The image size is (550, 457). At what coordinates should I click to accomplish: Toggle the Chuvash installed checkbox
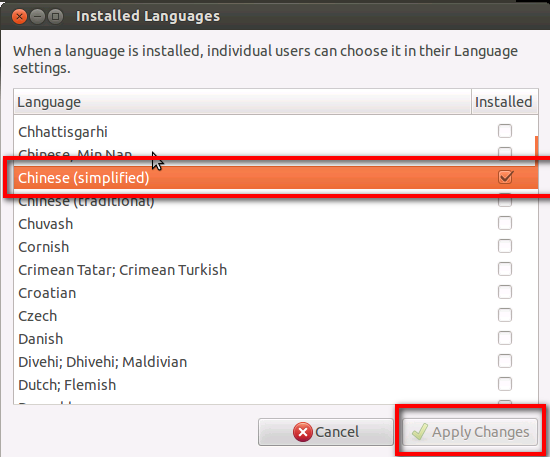[x=505, y=223]
